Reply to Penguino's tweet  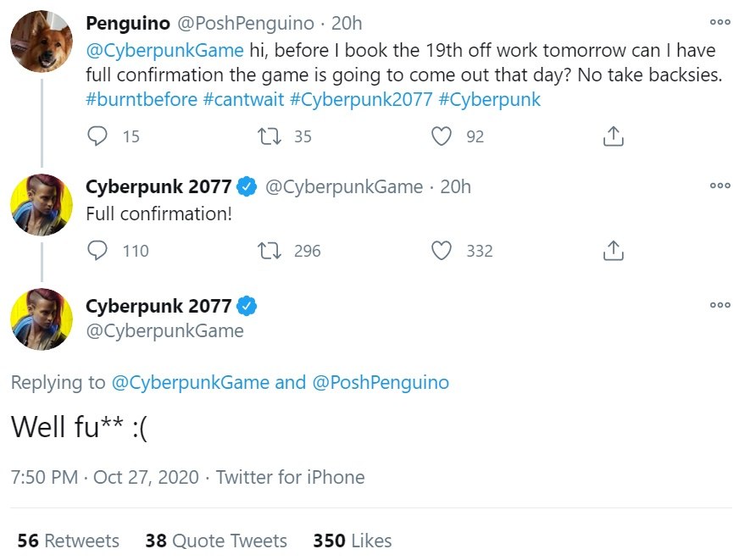click(98, 136)
